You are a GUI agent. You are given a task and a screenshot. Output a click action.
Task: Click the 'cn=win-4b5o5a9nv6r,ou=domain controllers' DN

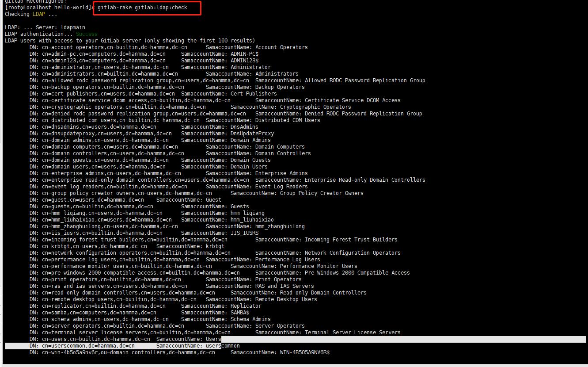129,352
